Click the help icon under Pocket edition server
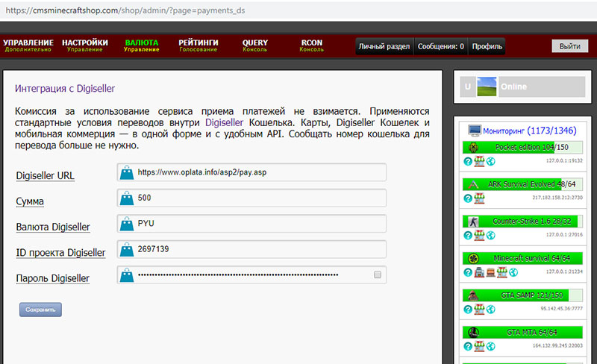Screen dimensions: 597x364 (x=468, y=161)
